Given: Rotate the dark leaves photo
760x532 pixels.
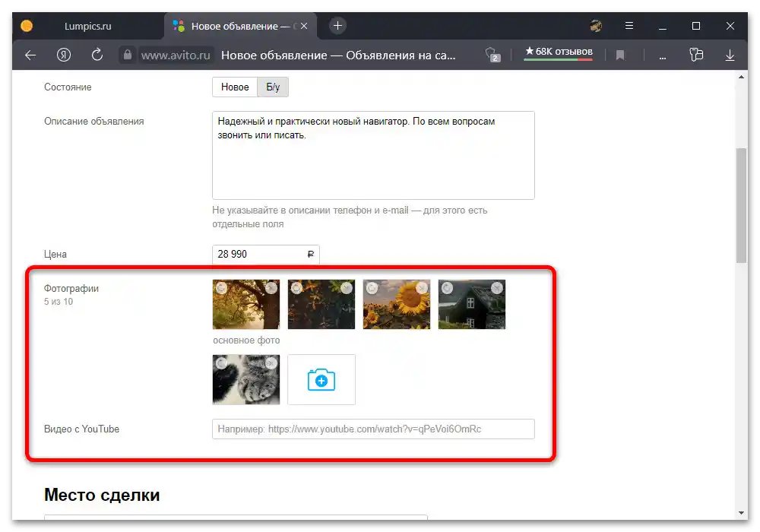Looking at the screenshot, I should pyautogui.click(x=296, y=288).
